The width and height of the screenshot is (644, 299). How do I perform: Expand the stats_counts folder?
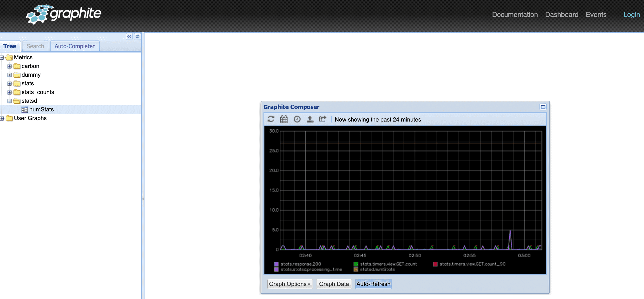[x=9, y=92]
